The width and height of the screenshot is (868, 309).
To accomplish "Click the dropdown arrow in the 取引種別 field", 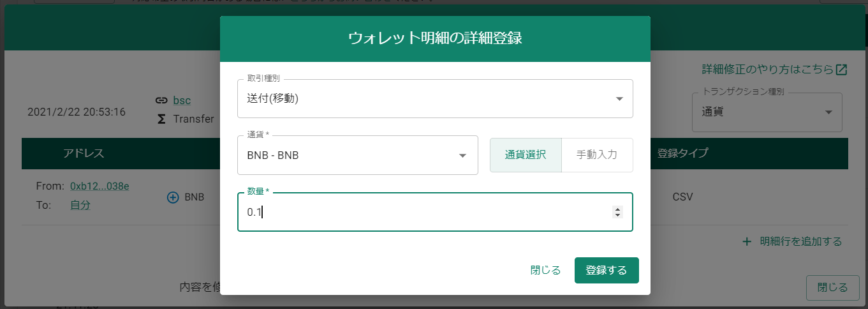I will click(619, 99).
